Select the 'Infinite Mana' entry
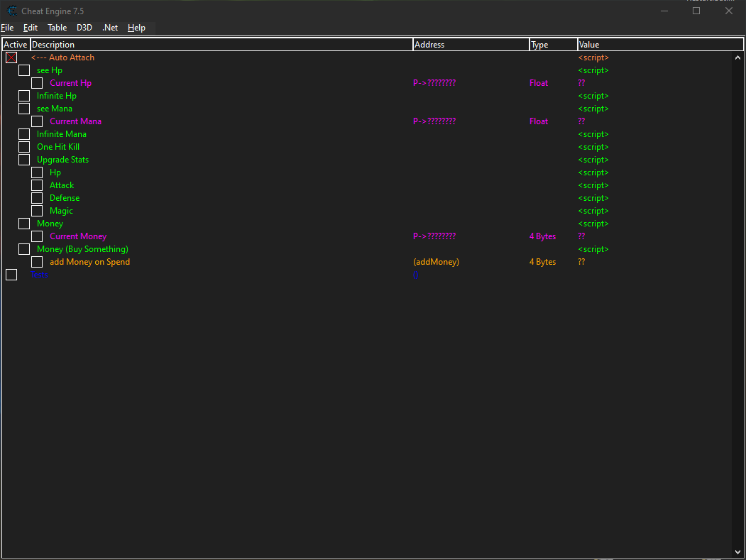This screenshot has width=746, height=560. click(62, 134)
